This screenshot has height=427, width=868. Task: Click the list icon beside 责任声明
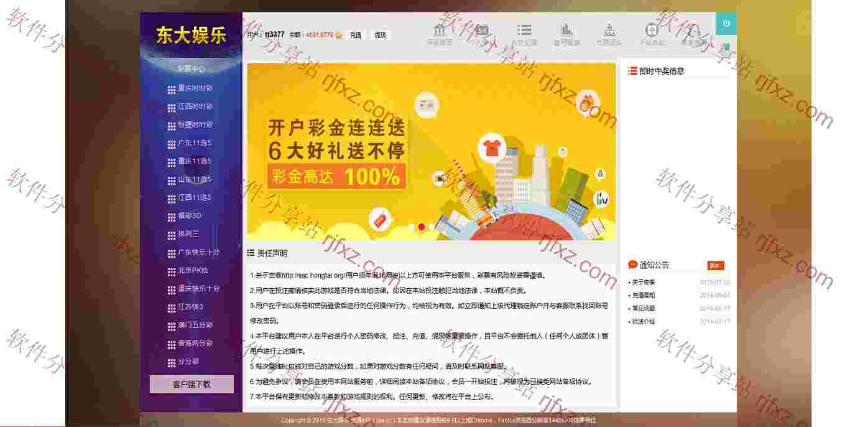pos(251,253)
